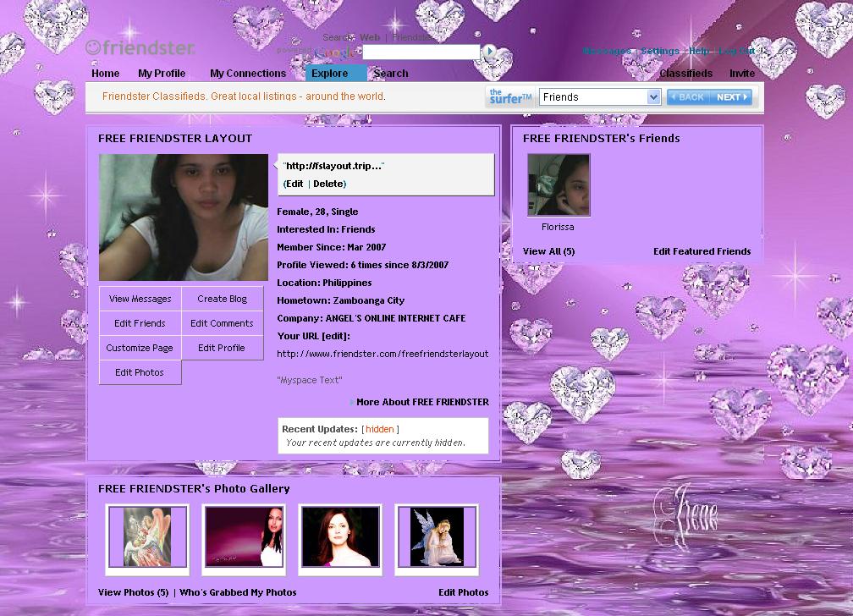Open the Classifieds navigation tab

[686, 74]
